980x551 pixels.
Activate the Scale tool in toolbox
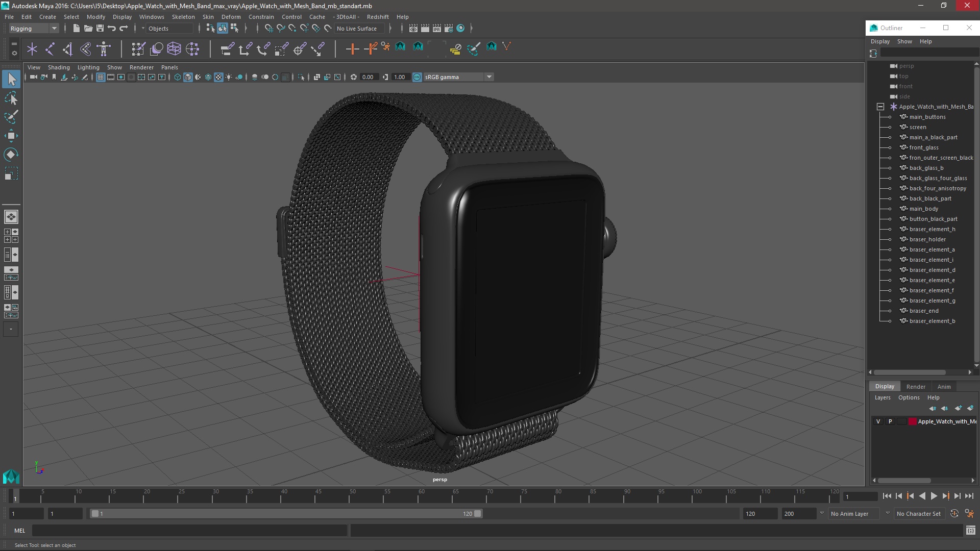pos(11,173)
